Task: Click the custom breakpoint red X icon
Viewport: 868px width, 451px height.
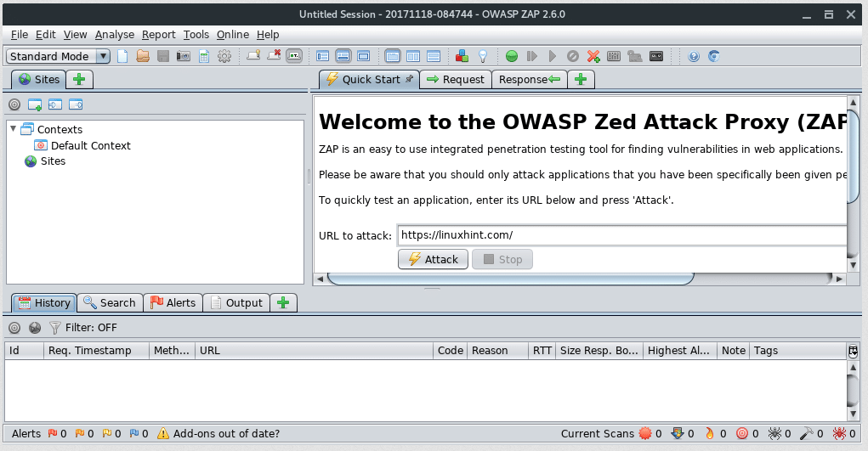Action: click(593, 56)
